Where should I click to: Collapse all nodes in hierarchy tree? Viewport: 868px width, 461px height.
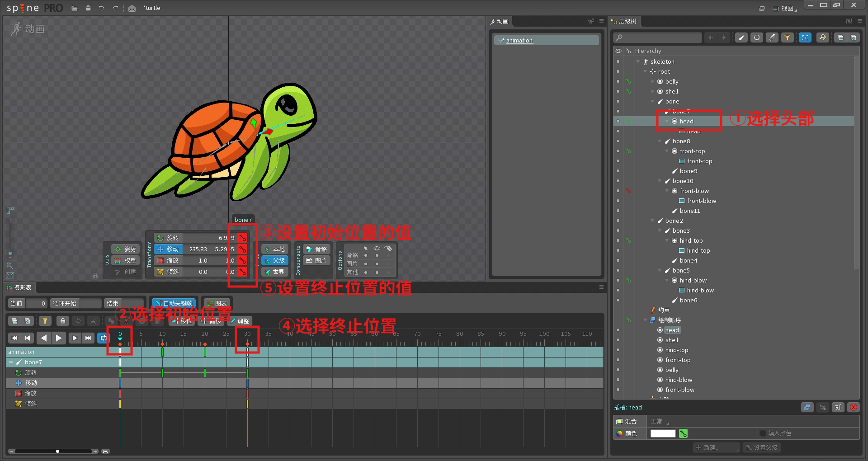[840, 38]
